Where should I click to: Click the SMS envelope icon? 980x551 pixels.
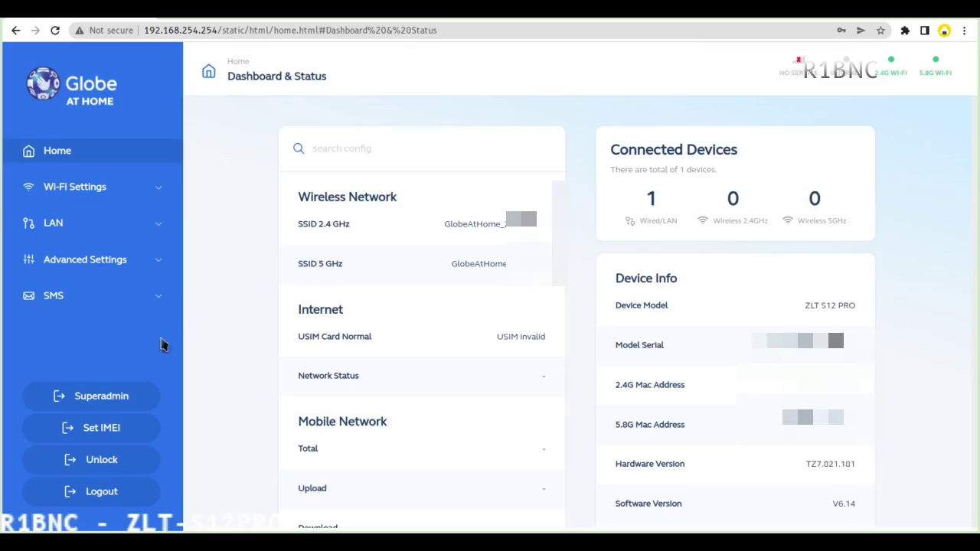tap(28, 295)
